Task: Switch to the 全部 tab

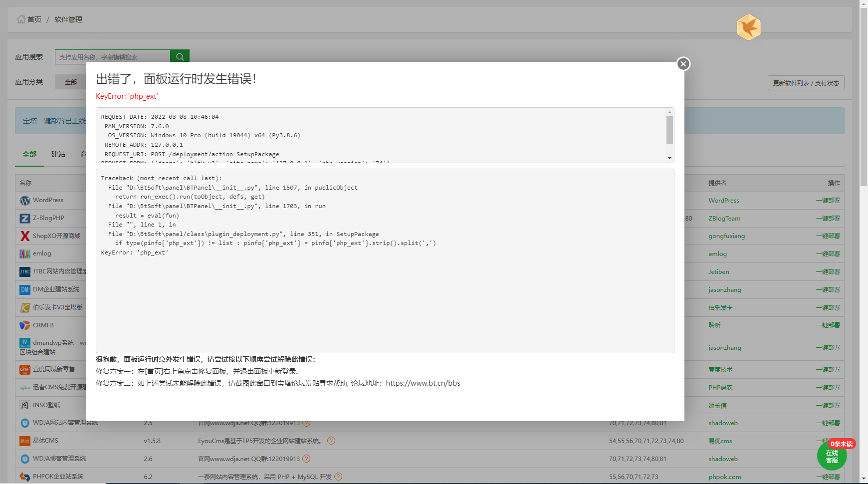Action: (x=29, y=154)
